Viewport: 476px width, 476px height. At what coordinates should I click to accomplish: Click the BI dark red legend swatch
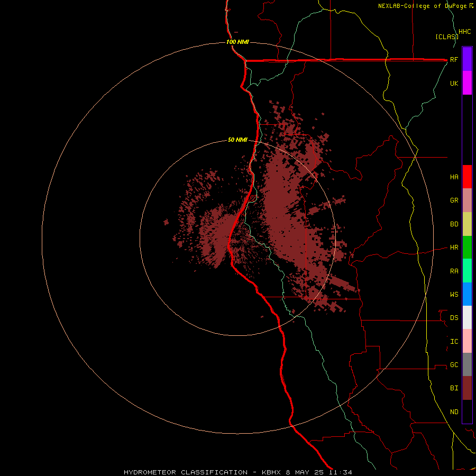(x=467, y=388)
